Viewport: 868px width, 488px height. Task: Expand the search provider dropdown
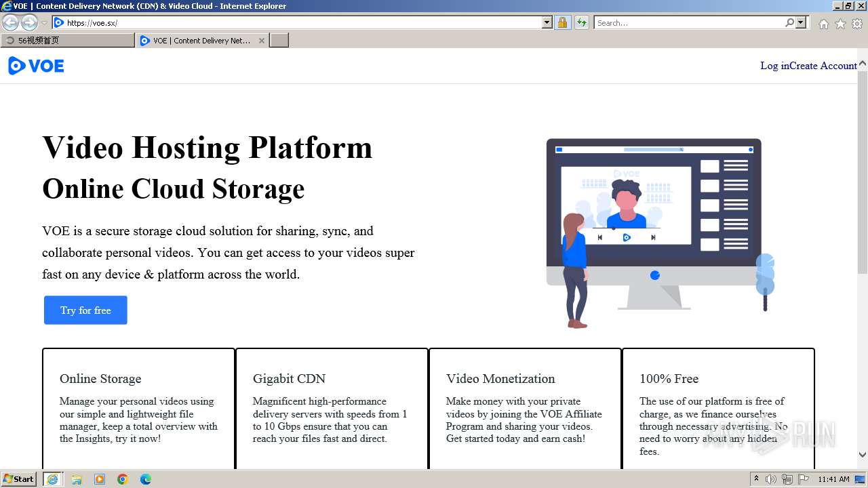(x=801, y=23)
